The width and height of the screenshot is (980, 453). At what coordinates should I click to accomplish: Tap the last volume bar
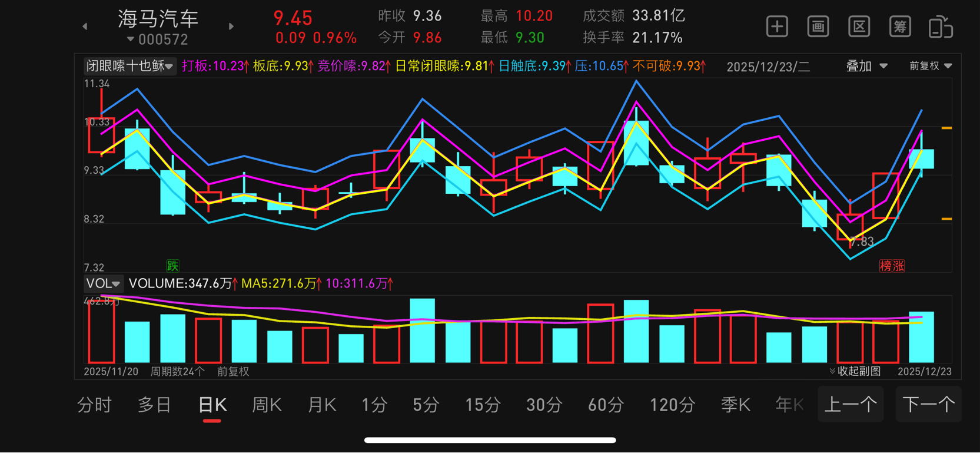click(921, 337)
